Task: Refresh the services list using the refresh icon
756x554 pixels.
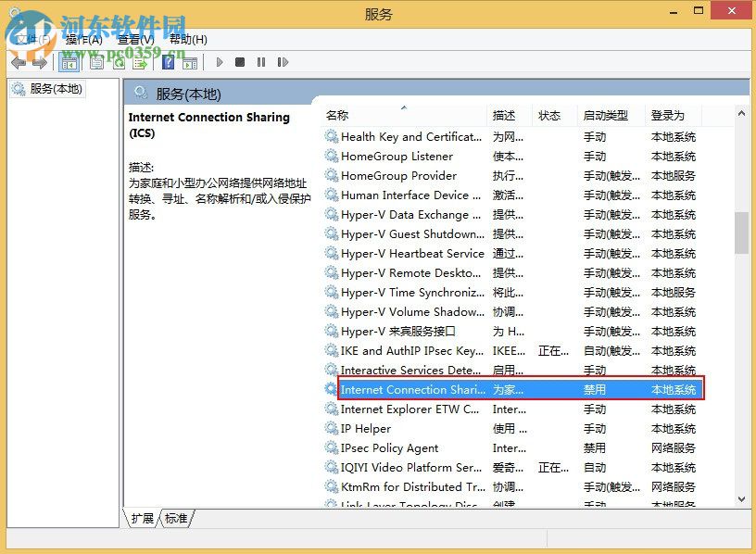Action: 120,62
